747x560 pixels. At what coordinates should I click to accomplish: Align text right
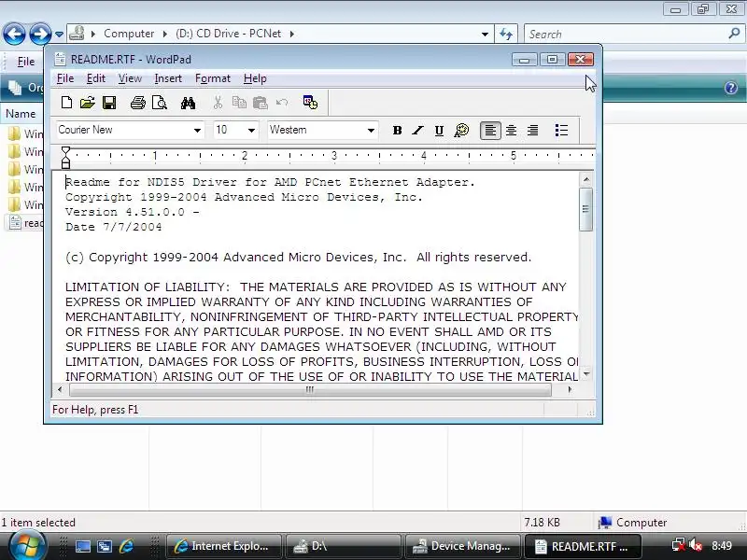532,131
